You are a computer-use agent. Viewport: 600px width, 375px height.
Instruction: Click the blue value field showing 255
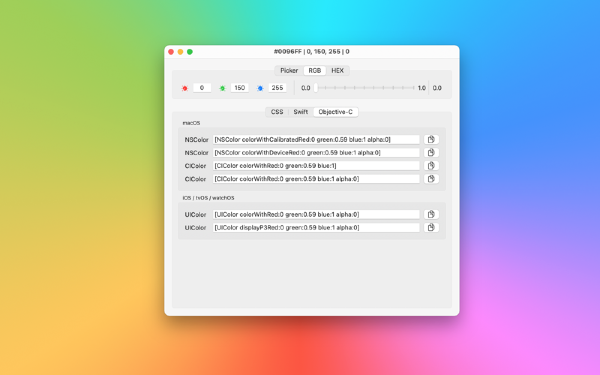277,88
